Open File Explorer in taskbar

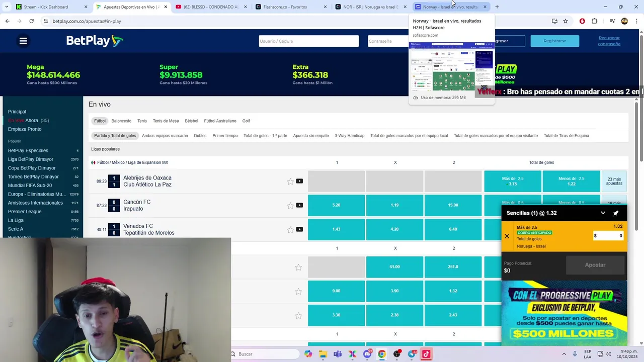tap(323, 354)
